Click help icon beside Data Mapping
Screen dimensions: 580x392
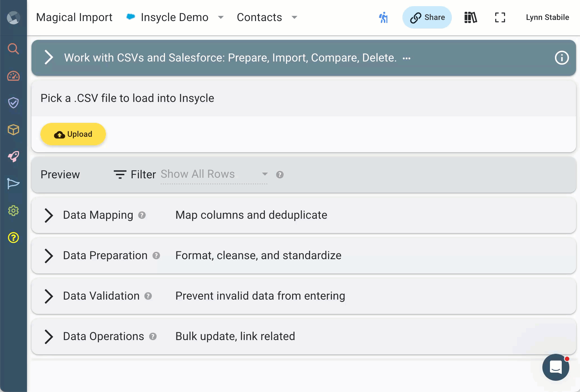(142, 215)
